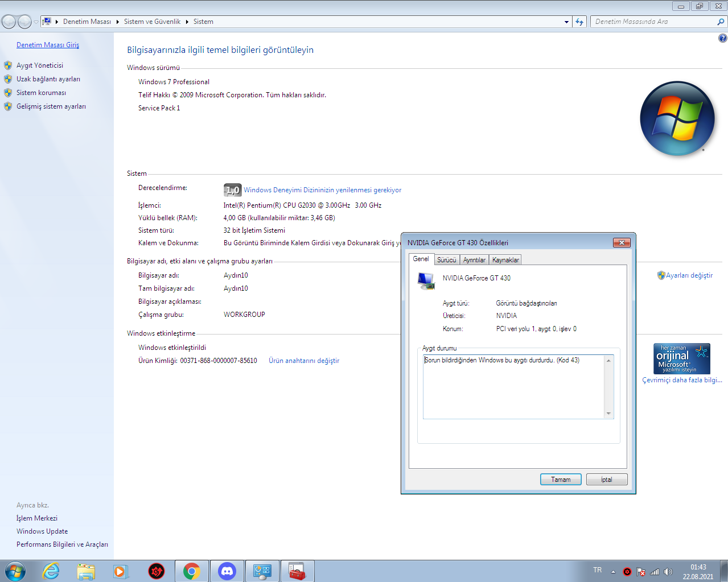Select Denetim Masası in the breadcrumb
Screen dimensions: 728x582
point(87,22)
